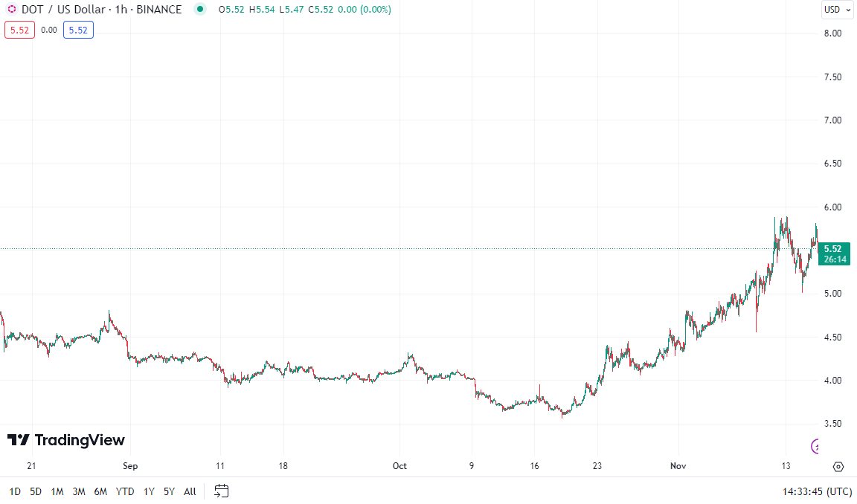Click the TradingView logo
This screenshot has width=857, height=504.
[66, 440]
